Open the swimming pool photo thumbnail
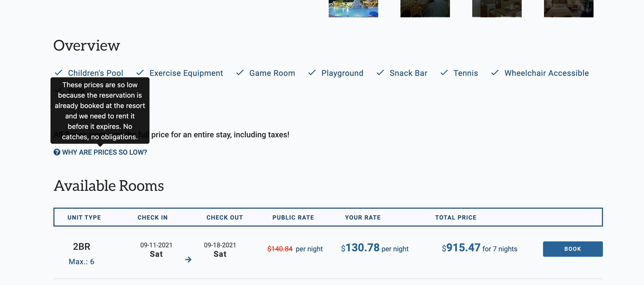 click(x=353, y=8)
